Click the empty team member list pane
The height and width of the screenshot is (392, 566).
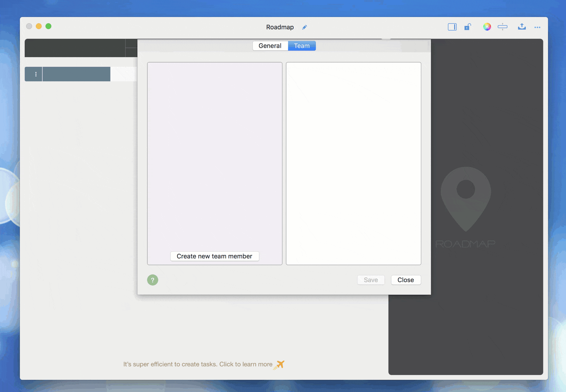click(x=214, y=155)
